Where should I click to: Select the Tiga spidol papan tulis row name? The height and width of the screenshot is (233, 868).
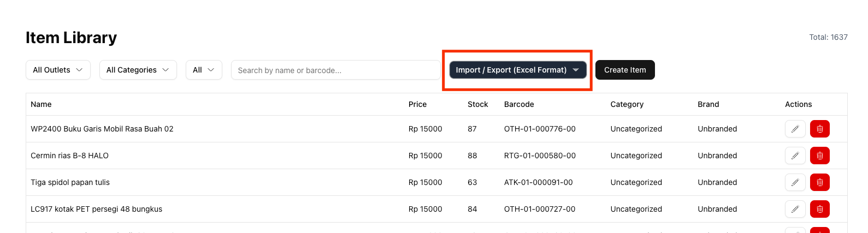[x=70, y=182]
